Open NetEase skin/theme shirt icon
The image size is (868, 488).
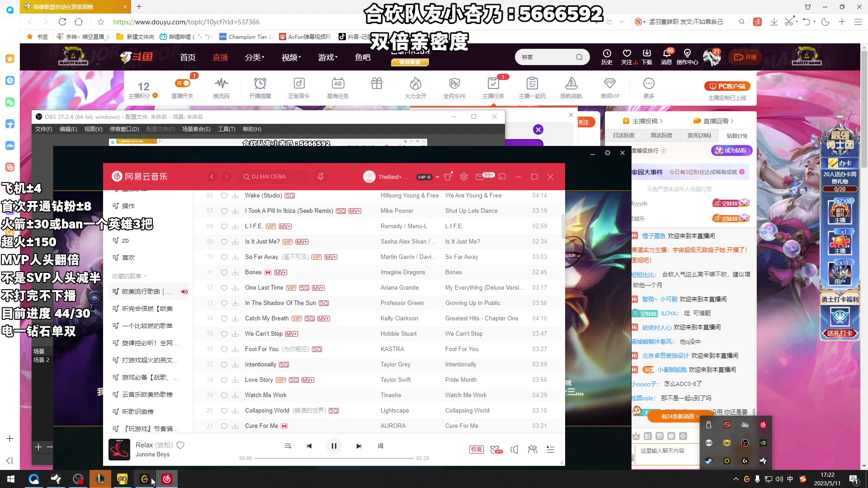(448, 177)
